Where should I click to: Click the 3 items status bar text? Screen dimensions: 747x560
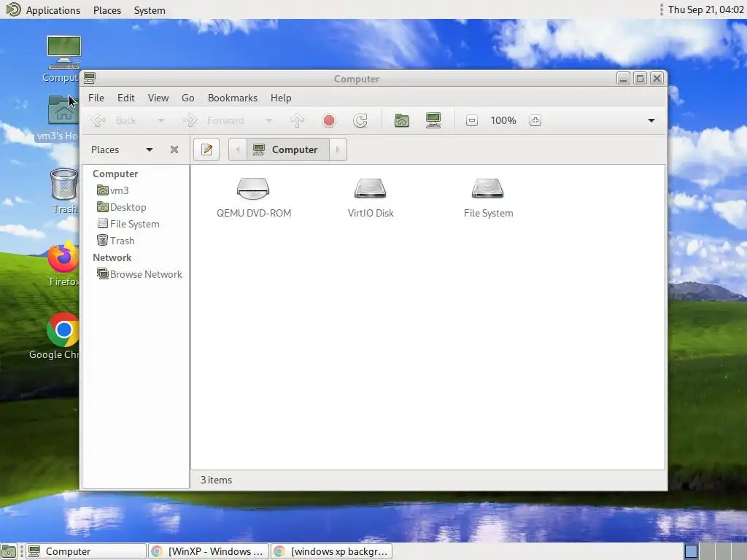(216, 480)
